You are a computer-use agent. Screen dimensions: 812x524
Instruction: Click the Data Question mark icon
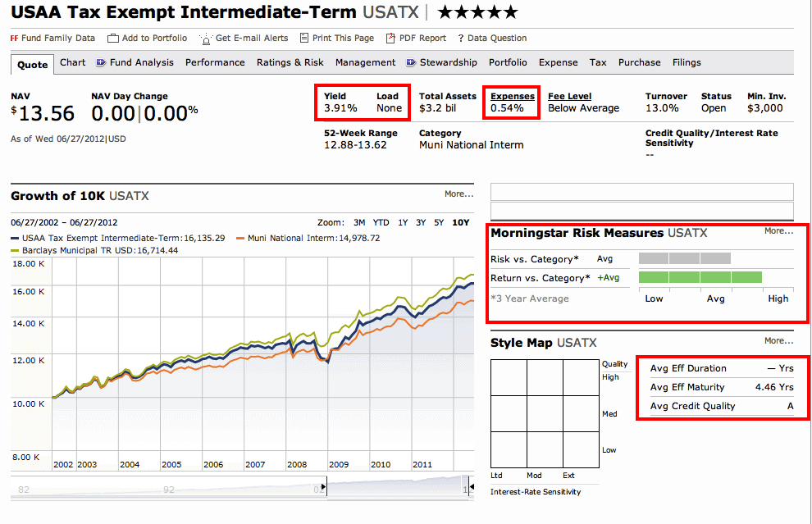460,39
